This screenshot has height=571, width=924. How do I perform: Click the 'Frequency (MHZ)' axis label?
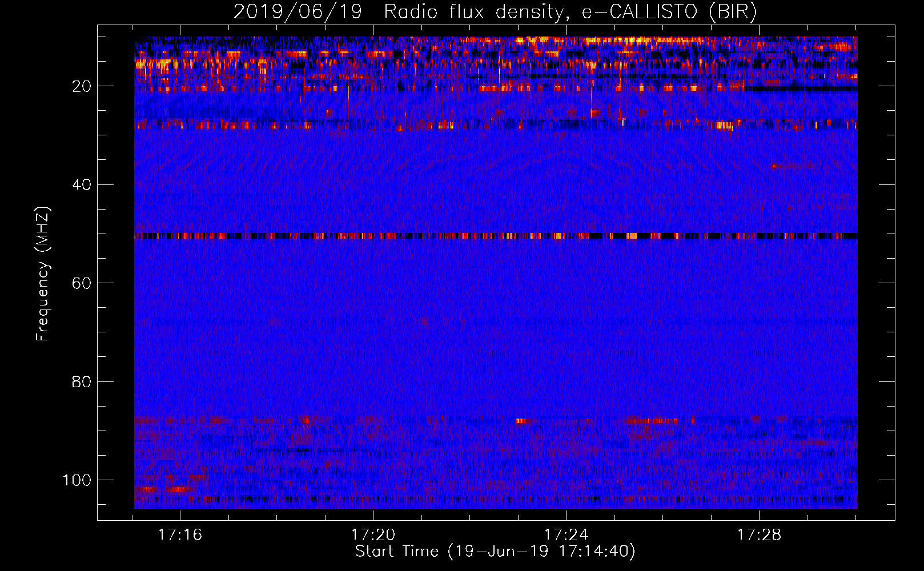(43, 274)
